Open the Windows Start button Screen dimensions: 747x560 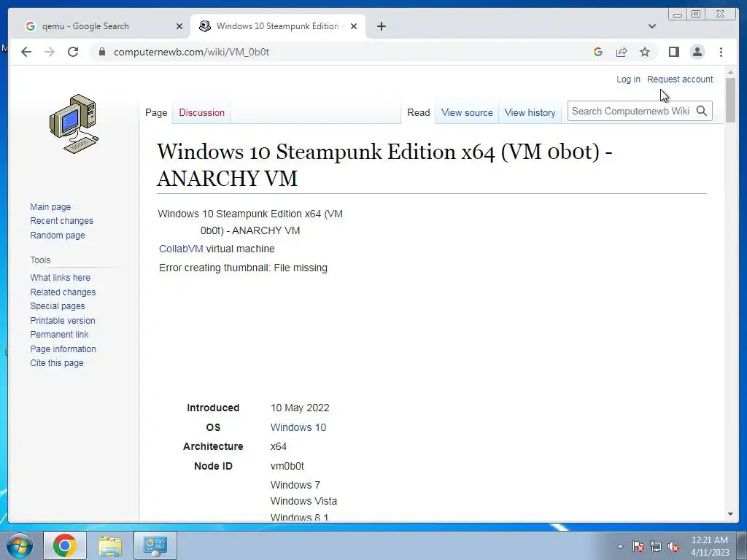click(19, 545)
